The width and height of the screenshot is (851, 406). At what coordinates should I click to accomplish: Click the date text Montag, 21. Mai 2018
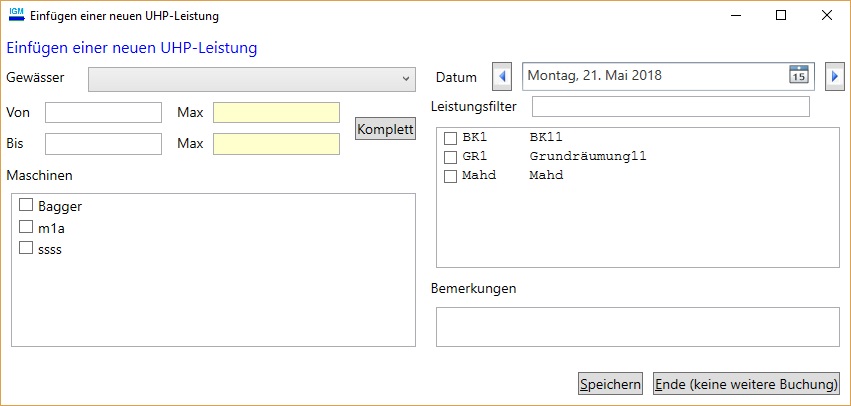click(594, 76)
